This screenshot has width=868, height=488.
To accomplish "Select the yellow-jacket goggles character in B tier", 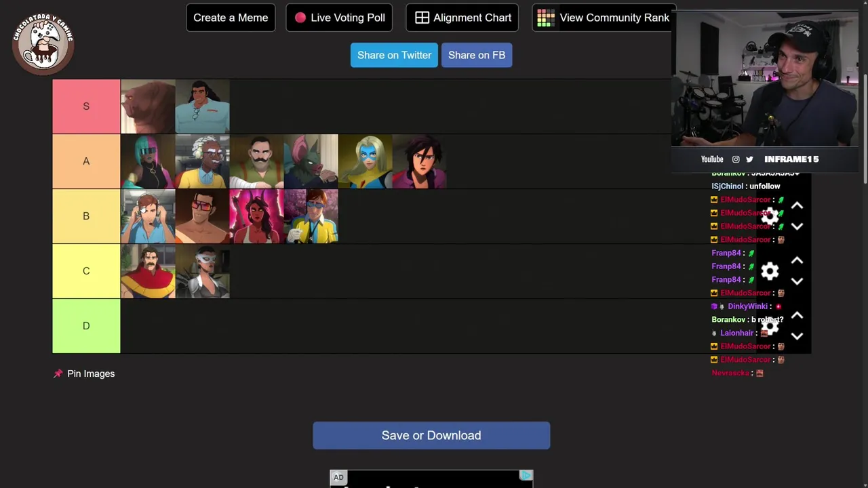I will click(311, 216).
